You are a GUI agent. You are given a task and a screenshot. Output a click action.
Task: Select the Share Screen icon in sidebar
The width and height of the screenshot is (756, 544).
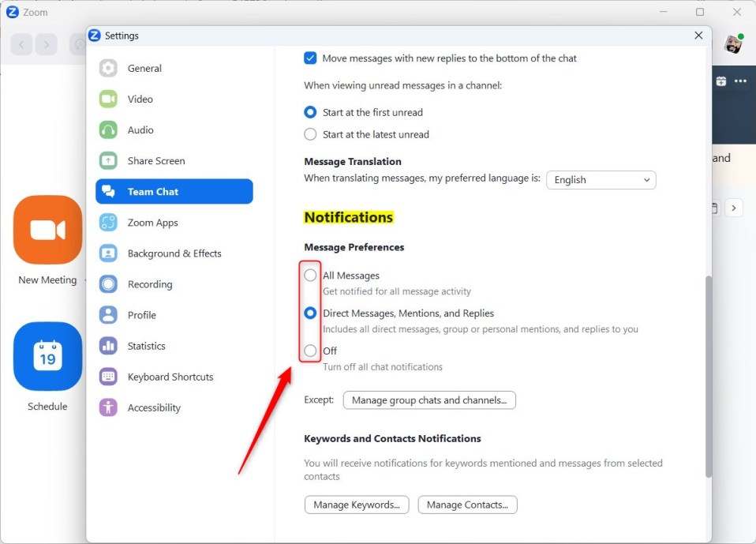pyautogui.click(x=108, y=160)
